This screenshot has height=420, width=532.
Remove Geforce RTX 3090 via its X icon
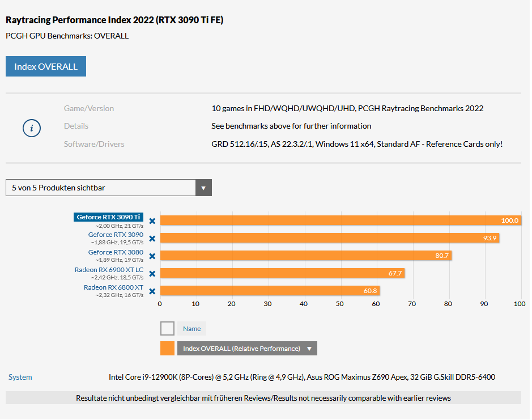pos(152,239)
